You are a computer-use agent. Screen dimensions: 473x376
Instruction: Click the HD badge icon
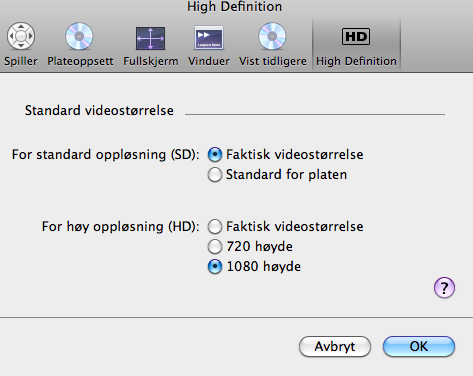[356, 36]
